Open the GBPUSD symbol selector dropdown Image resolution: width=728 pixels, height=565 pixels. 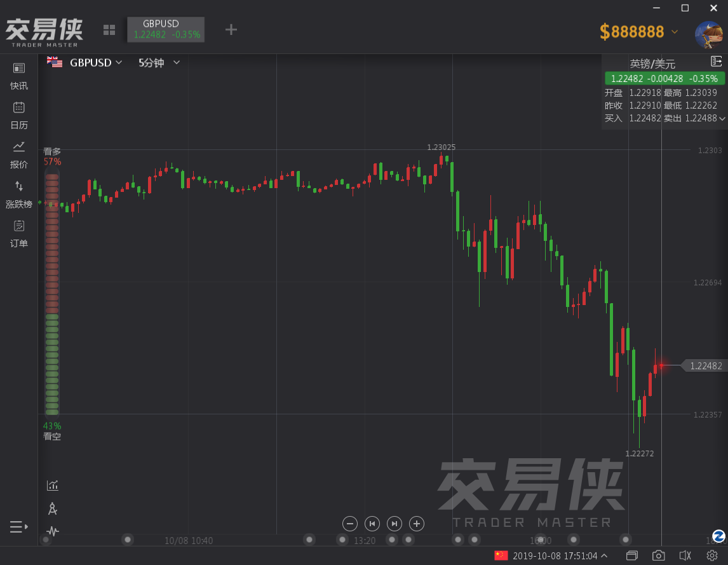pos(96,63)
